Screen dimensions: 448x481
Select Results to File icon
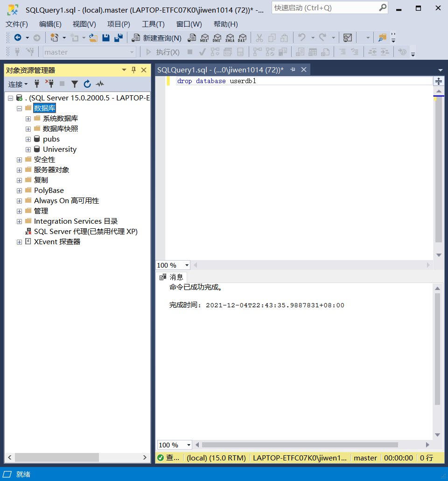coord(325,52)
